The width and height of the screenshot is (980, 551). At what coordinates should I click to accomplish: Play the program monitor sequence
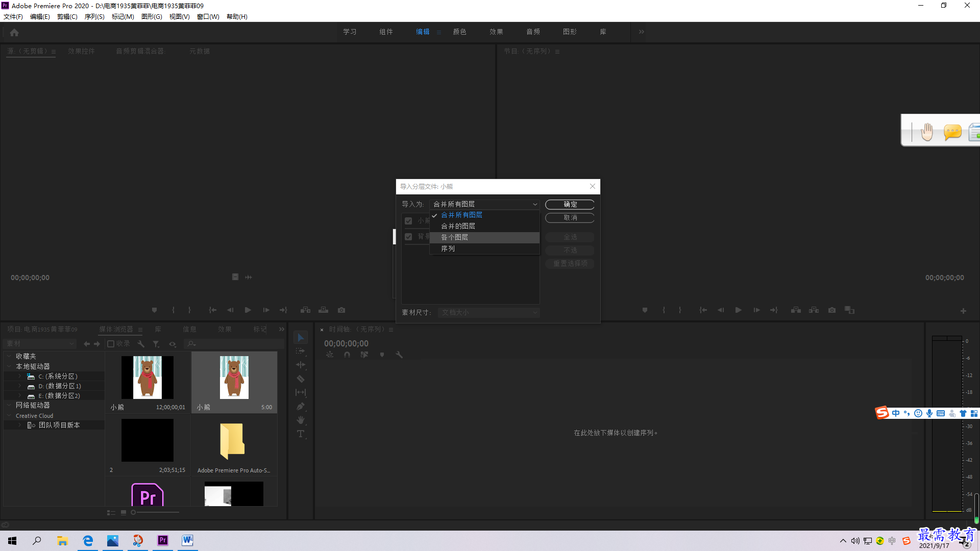coord(738,310)
